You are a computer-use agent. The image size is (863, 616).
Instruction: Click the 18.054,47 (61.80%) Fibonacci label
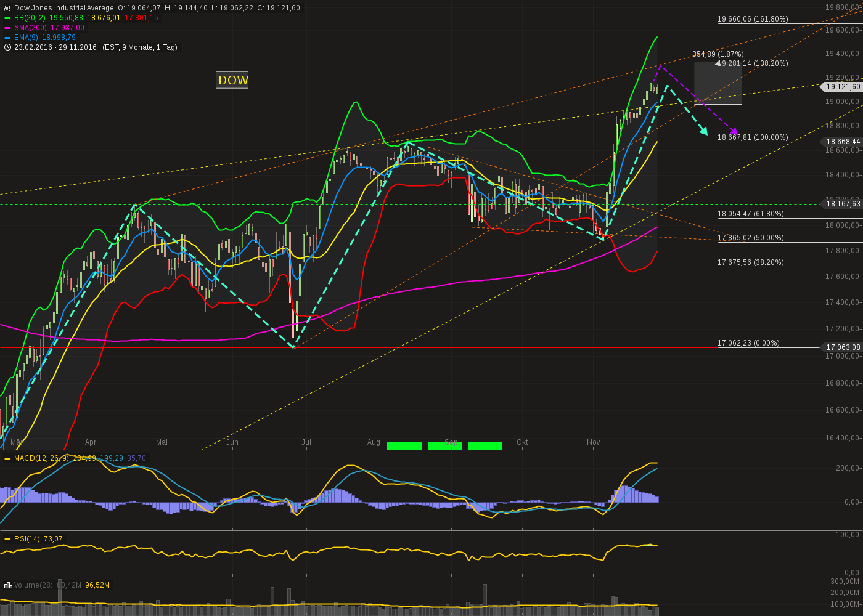[751, 214]
